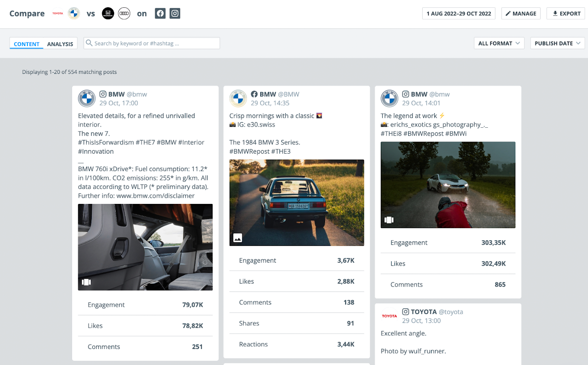Screen dimensions: 588x365
Task: Switch to the Analysis tab
Action: point(60,44)
